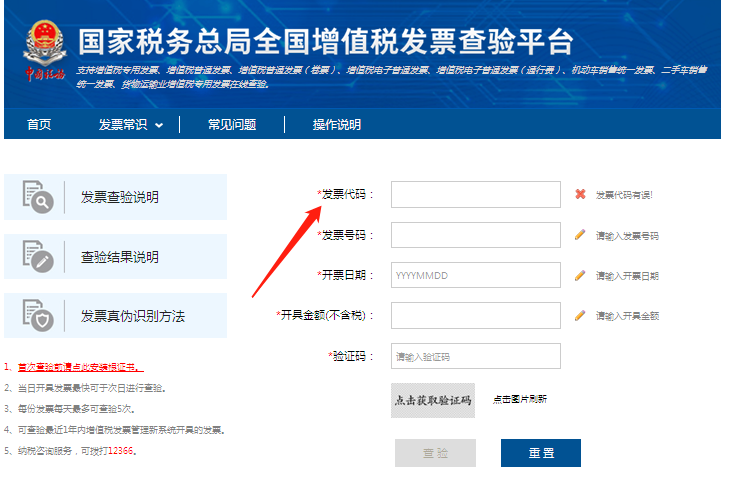Click the 发票代码有误! error message

click(624, 195)
